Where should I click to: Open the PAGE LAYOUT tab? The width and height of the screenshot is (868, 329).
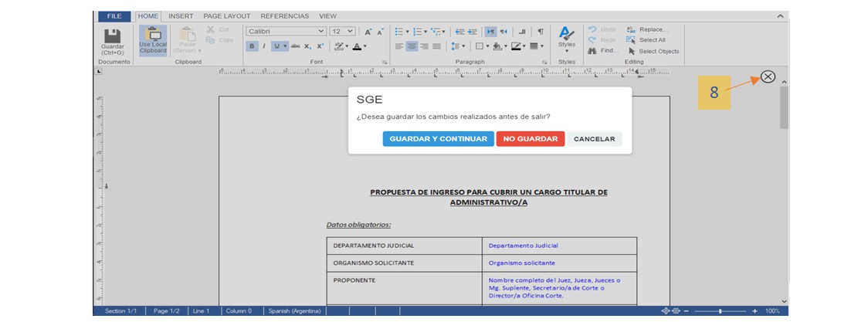pos(227,15)
